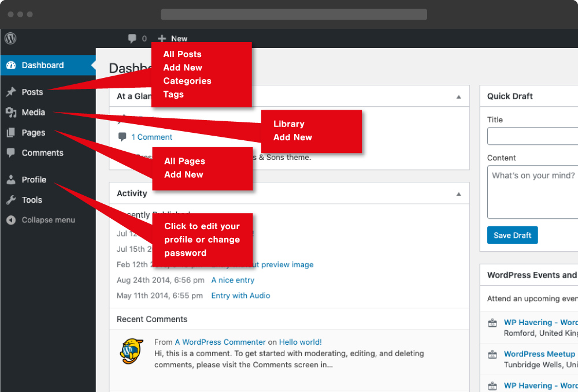Click the Title label in Quick Draft
The image size is (578, 392).
495,120
